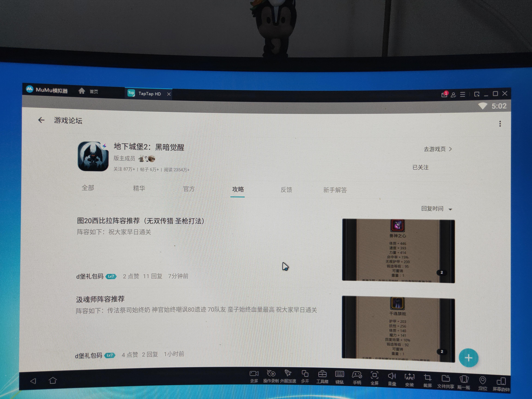Click the summary 阵容如下：祝大家早日通关
The height and width of the screenshot is (399, 532).
pos(114,232)
